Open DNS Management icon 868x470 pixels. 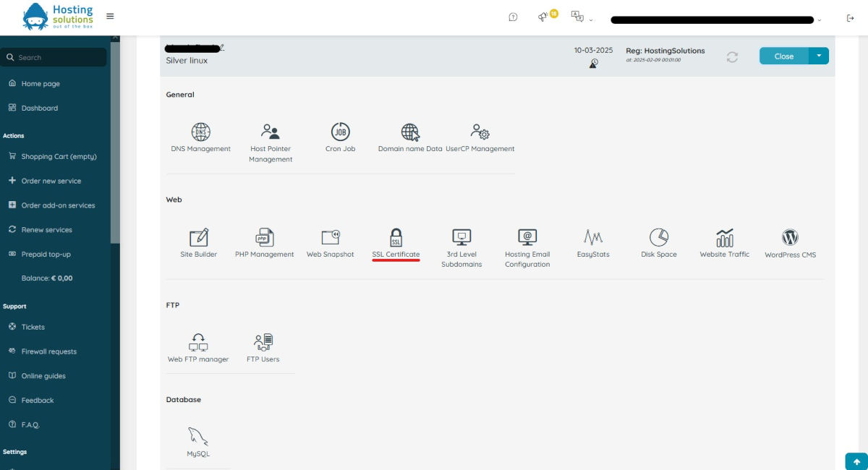(200, 132)
